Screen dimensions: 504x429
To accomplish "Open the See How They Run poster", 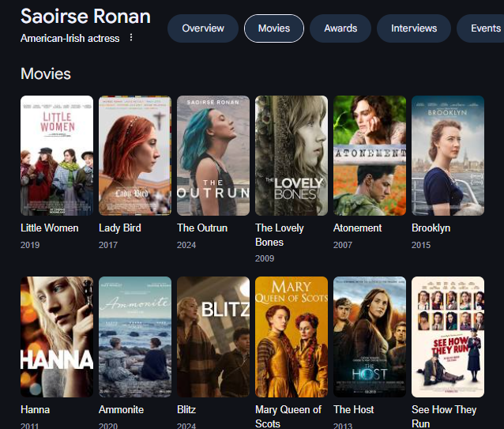I will [448, 337].
